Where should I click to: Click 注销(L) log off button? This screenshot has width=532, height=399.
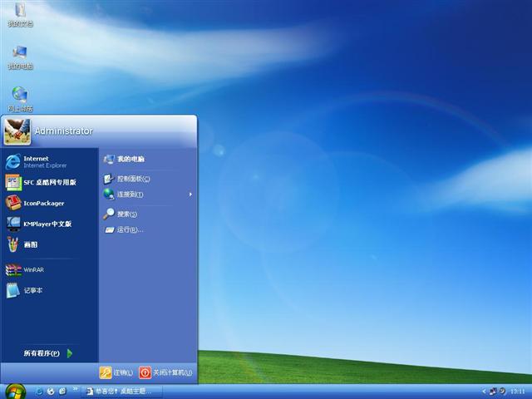(116, 372)
